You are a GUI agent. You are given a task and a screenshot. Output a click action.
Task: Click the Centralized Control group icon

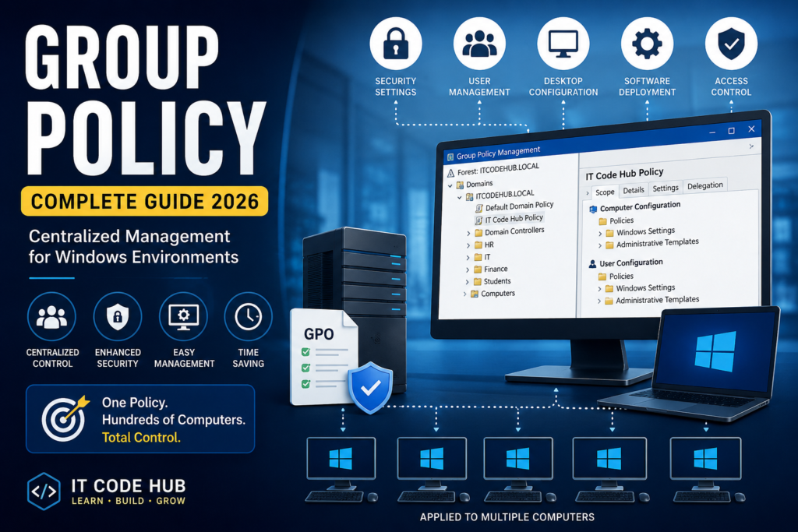coord(51,316)
